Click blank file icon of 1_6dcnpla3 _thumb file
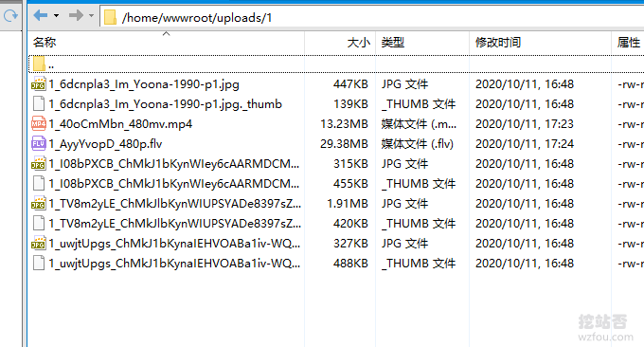This screenshot has height=347, width=644. 39,103
